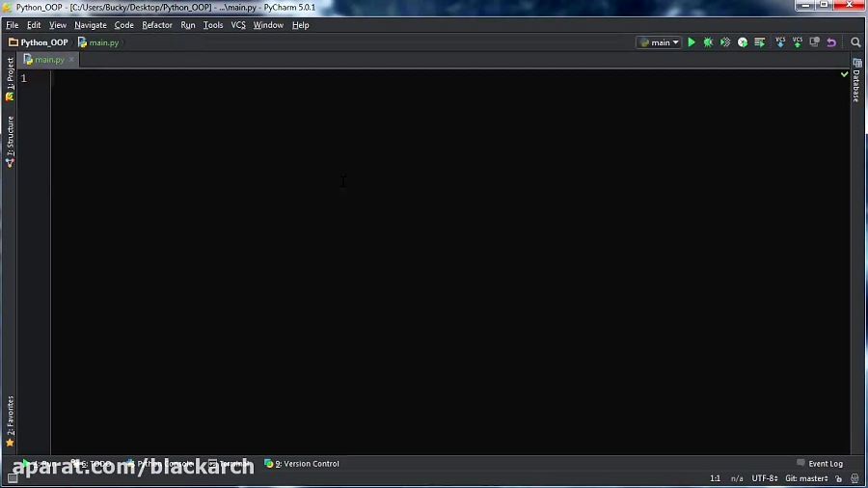This screenshot has width=868, height=488.
Task: Click the lock icon in the status bar
Action: 839,478
